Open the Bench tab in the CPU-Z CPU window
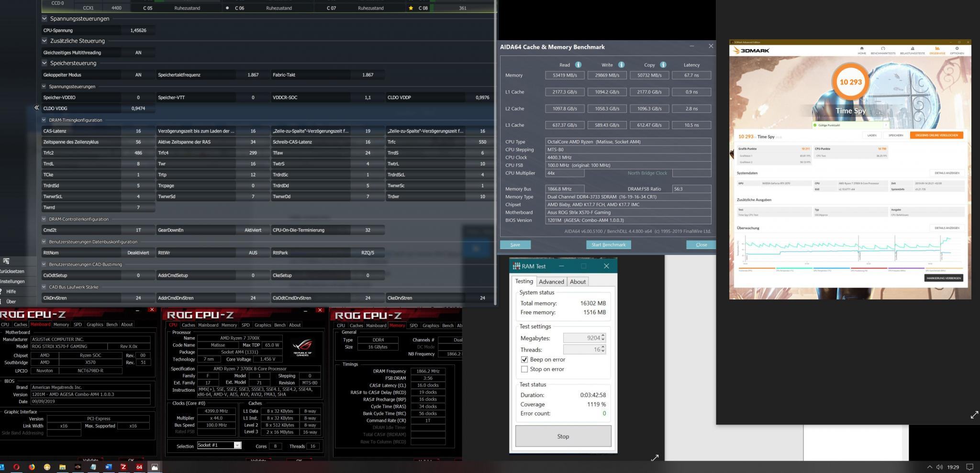980x473 pixels. 280,325
